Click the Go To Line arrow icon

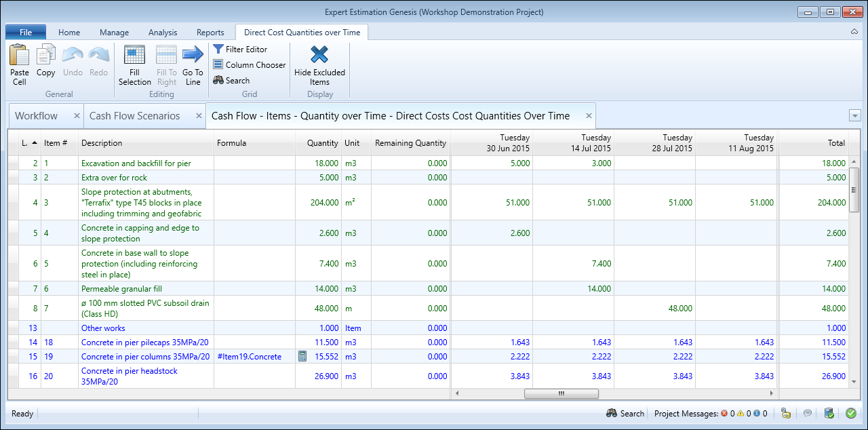[193, 56]
